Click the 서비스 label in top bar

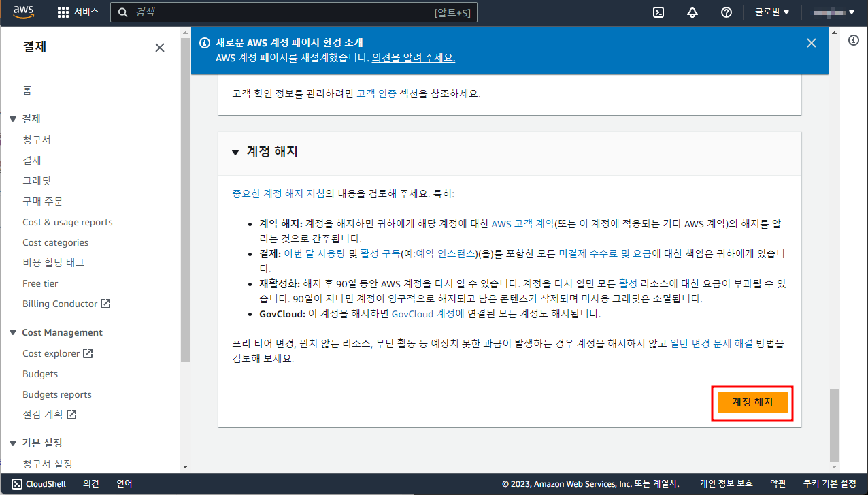coord(86,12)
